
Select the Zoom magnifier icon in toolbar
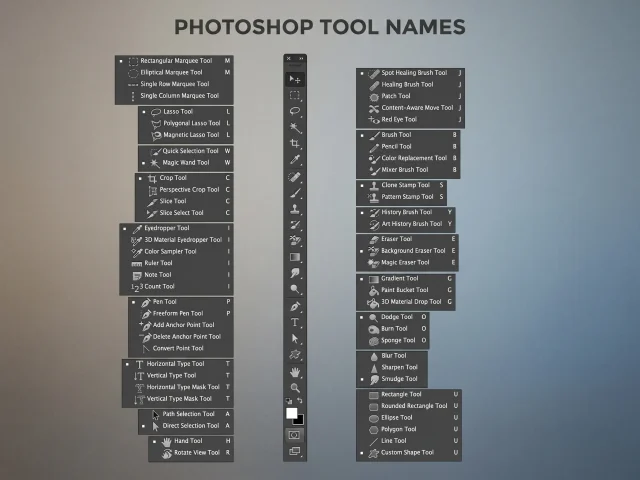click(x=295, y=388)
